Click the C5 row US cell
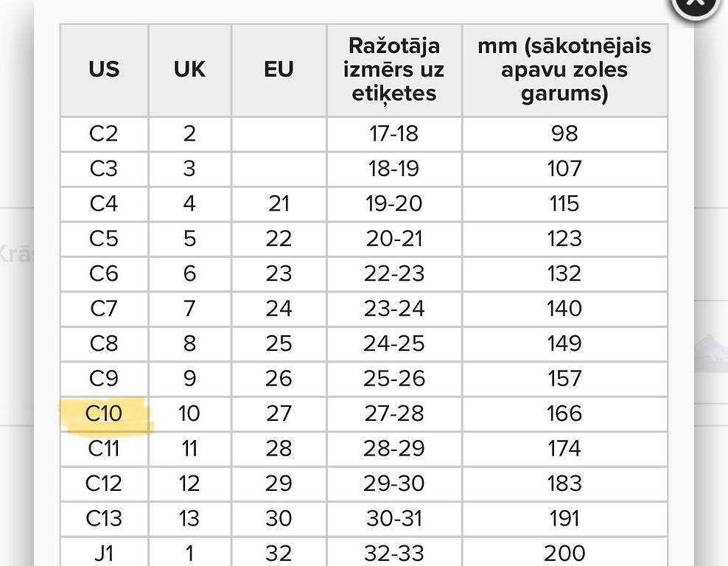 click(x=104, y=239)
